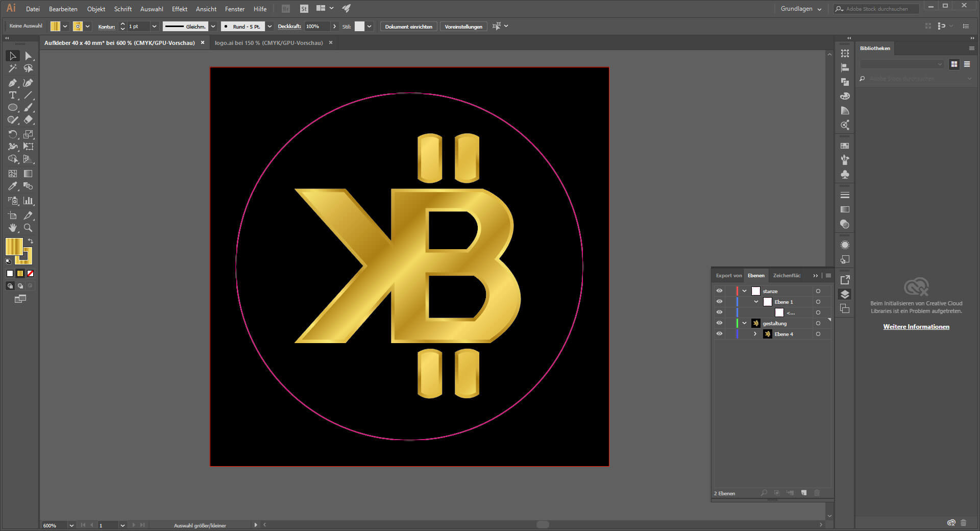980x531 pixels.
Task: Click the gold fill color swatch
Action: click(x=14, y=246)
